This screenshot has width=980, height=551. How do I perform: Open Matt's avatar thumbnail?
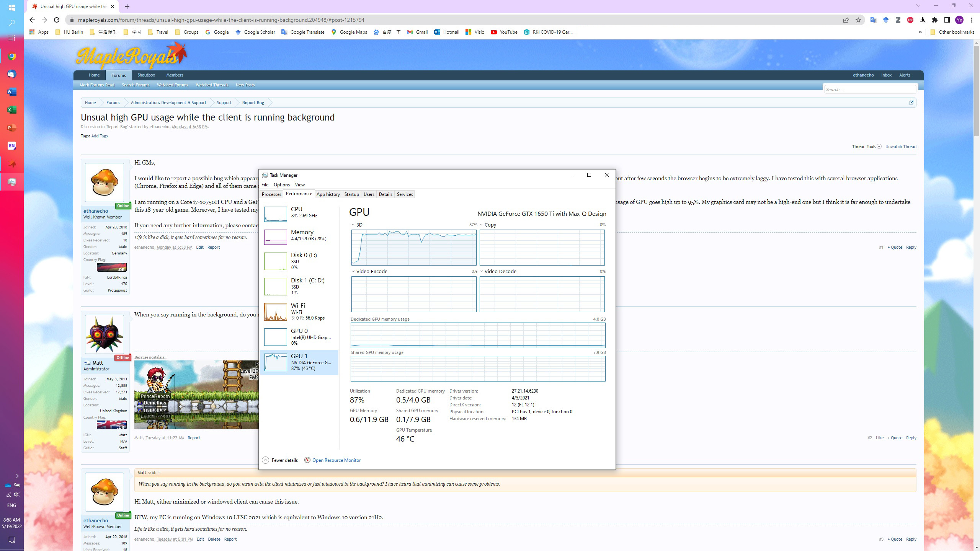[x=104, y=334]
